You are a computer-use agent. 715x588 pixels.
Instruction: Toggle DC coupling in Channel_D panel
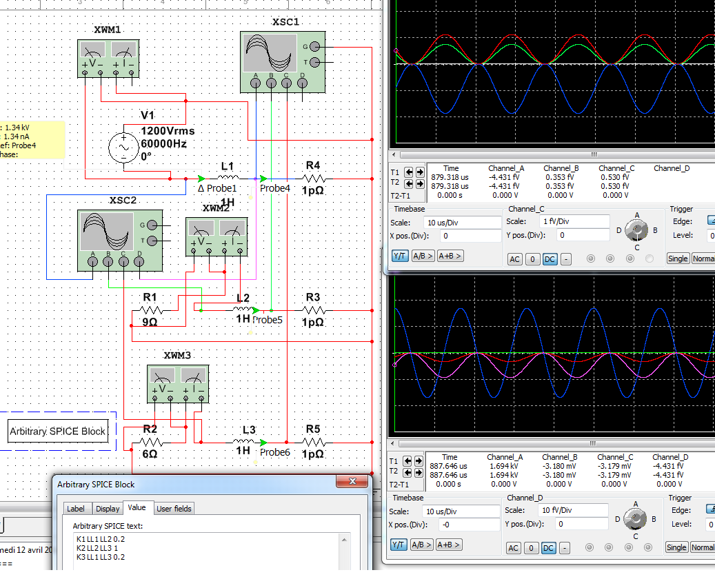pyautogui.click(x=548, y=548)
